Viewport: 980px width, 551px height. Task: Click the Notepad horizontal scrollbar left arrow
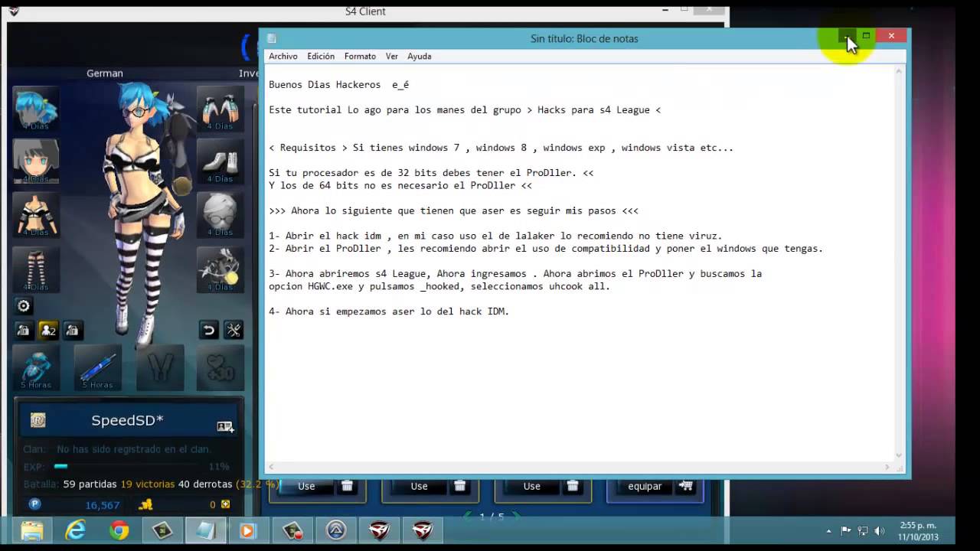271,467
